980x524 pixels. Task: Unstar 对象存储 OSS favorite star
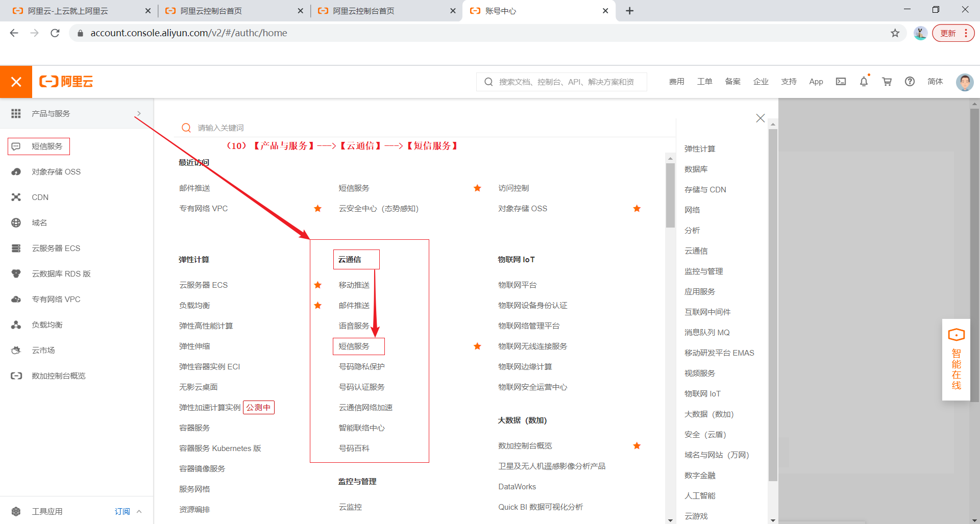pyautogui.click(x=636, y=209)
